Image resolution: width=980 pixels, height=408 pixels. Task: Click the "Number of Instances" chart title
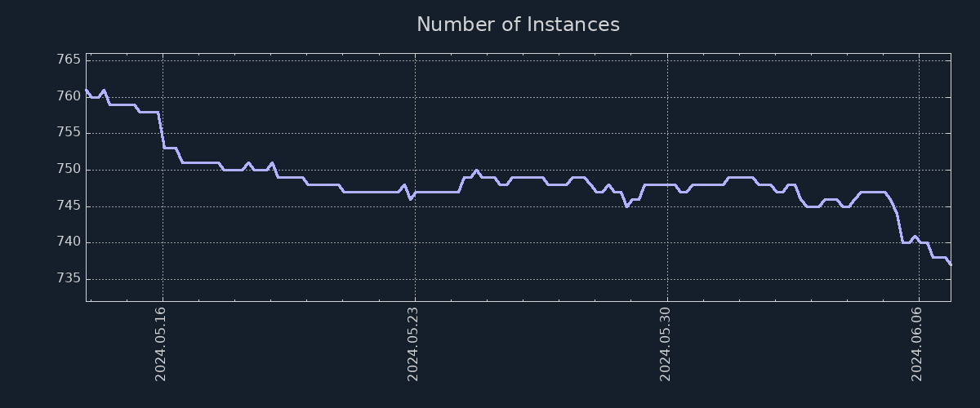click(518, 24)
